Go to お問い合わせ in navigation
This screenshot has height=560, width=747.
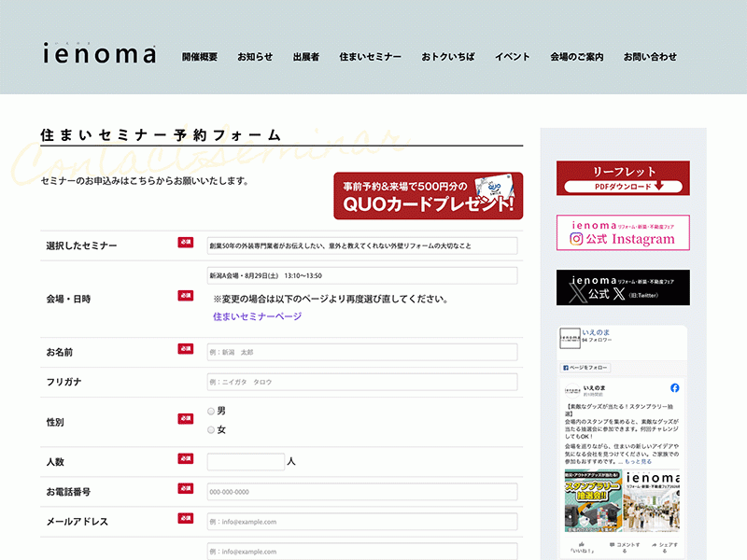click(x=650, y=57)
